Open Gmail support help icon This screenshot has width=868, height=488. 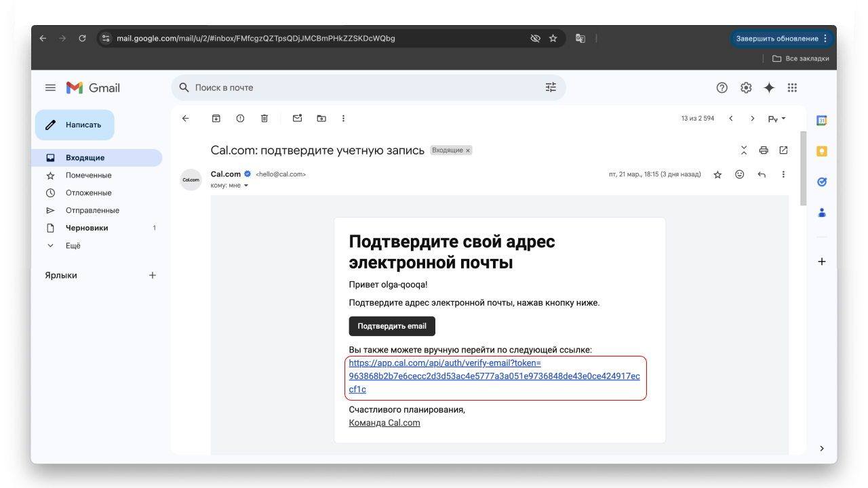point(722,87)
